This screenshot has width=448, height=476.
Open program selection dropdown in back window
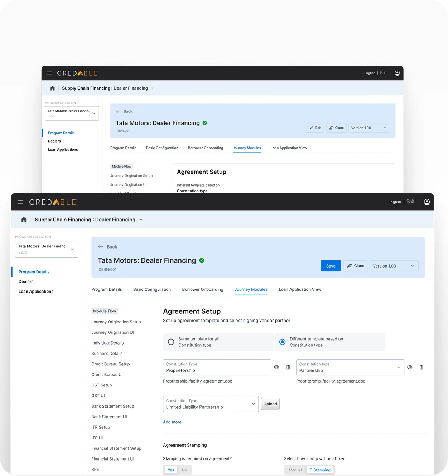coord(72,113)
